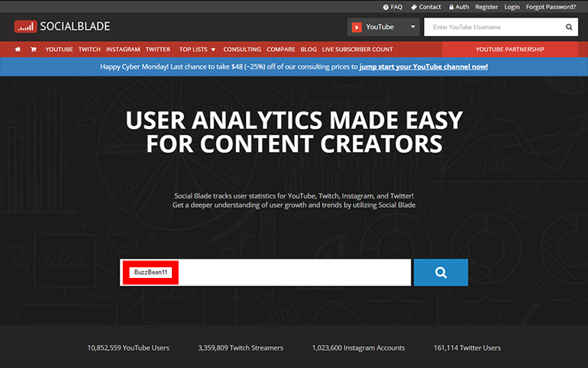Click the Social Blade logo
Image resolution: width=588 pixels, height=368 pixels.
click(x=62, y=26)
